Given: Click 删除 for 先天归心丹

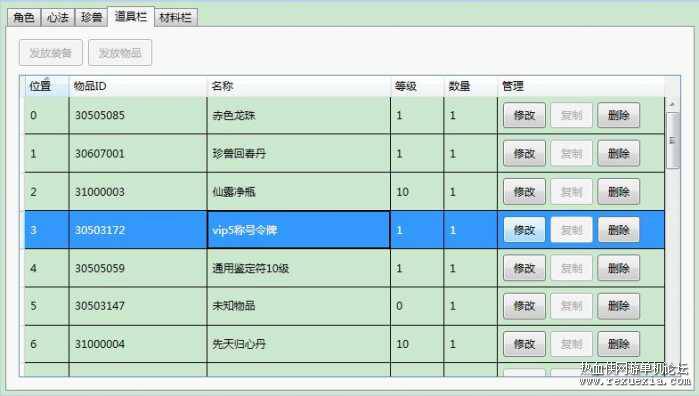Looking at the screenshot, I should (x=619, y=344).
